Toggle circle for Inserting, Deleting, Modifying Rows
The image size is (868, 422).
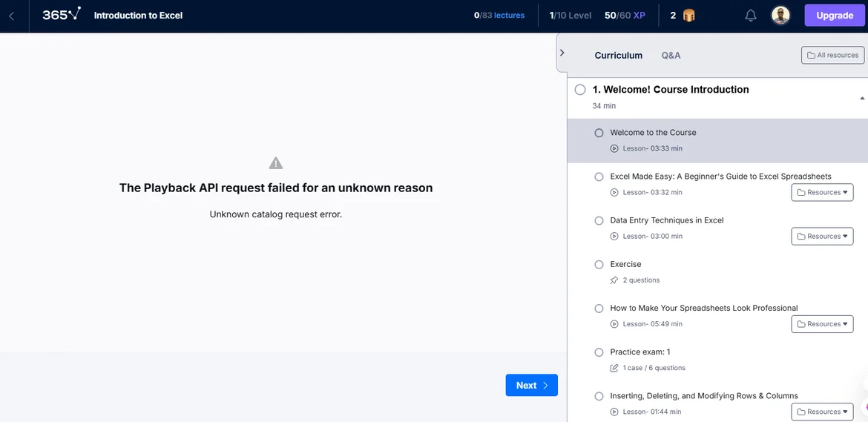599,396
